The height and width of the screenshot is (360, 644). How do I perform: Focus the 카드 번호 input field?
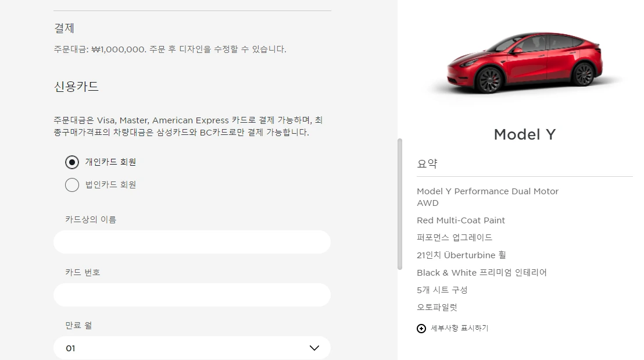192,295
